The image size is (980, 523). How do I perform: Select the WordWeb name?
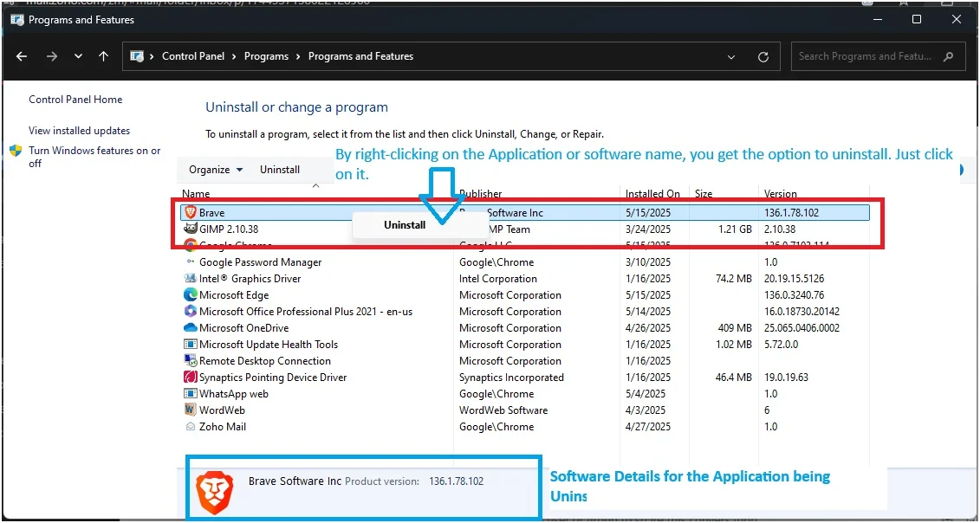pos(222,410)
